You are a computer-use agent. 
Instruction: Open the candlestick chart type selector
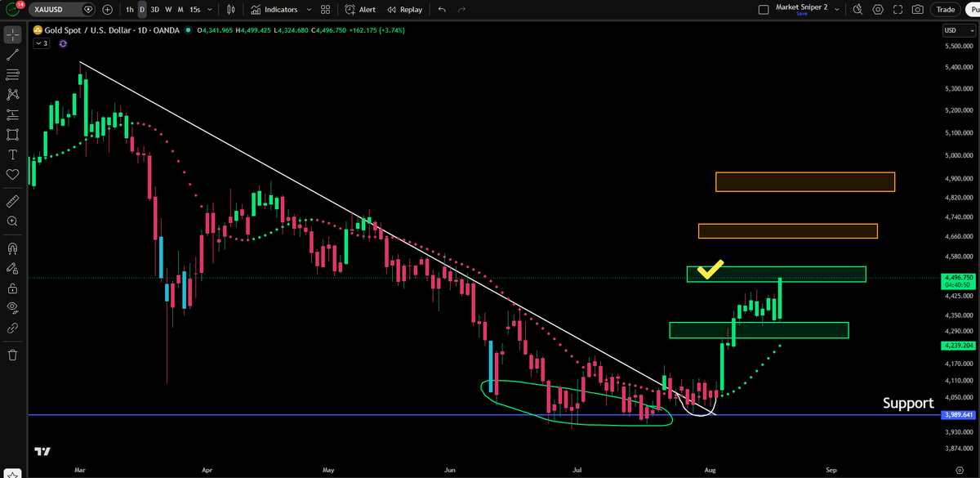(231, 10)
